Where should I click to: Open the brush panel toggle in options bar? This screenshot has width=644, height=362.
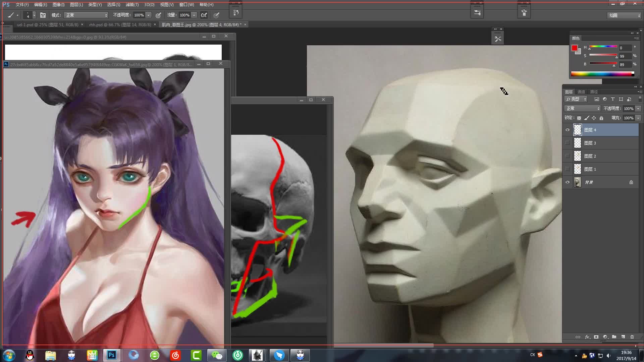pyautogui.click(x=43, y=15)
